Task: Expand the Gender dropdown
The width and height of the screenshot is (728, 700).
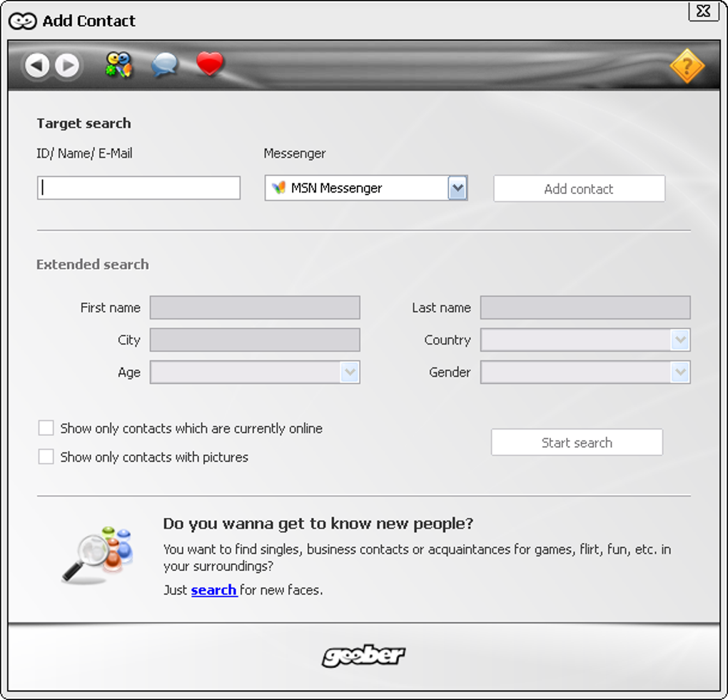Action: (681, 372)
